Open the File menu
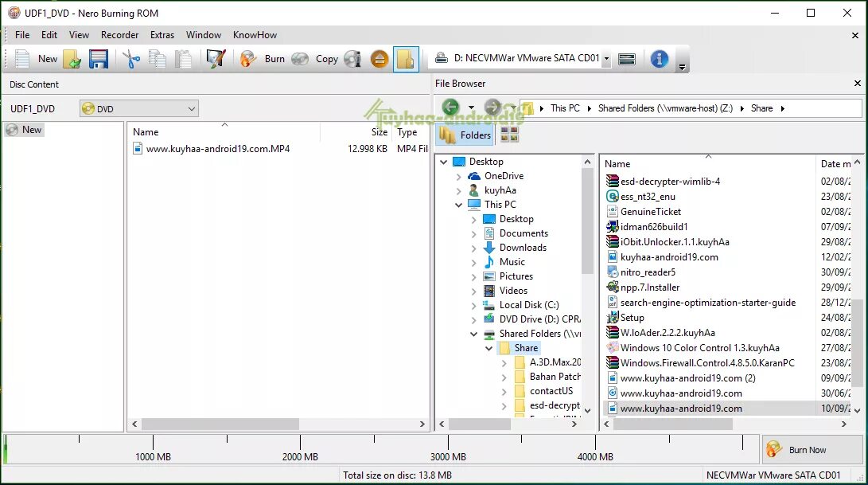The width and height of the screenshot is (868, 485). pyautogui.click(x=22, y=35)
